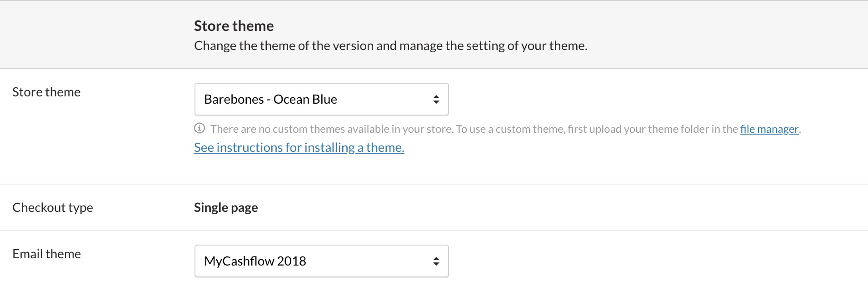This screenshot has height=291, width=868.
Task: Click 'To use a custom theme' sentence
Action: click(x=628, y=129)
